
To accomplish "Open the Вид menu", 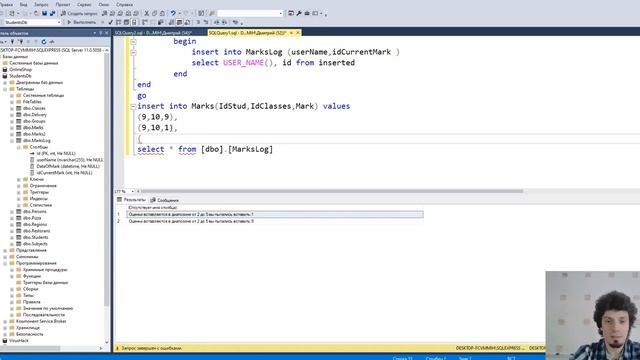I will (24, 4).
